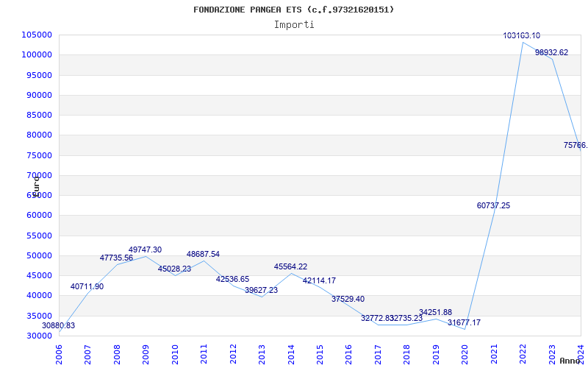
Task: Click the y-axis value 90000
Action: point(39,95)
